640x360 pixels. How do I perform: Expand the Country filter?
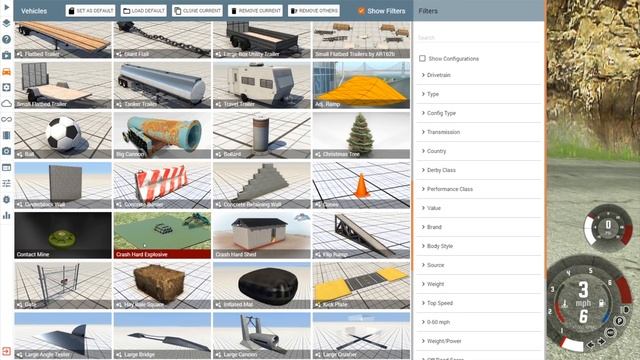[x=479, y=151]
